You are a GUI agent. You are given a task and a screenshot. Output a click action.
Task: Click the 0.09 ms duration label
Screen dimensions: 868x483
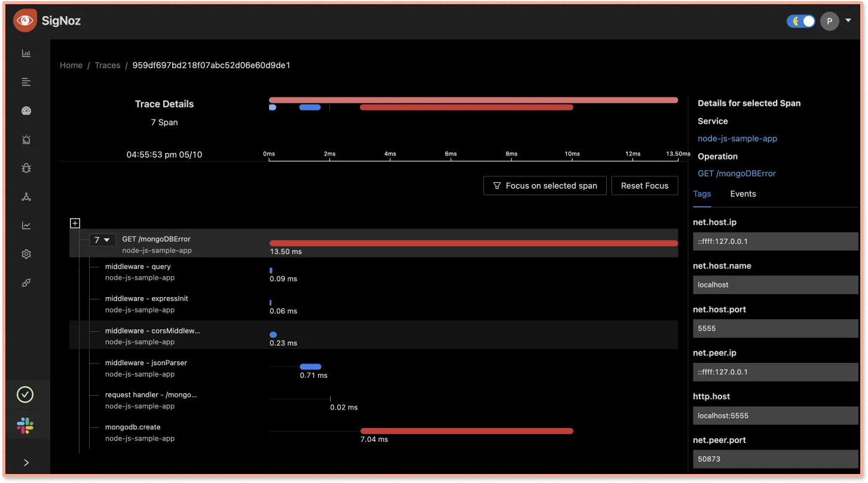coord(283,279)
